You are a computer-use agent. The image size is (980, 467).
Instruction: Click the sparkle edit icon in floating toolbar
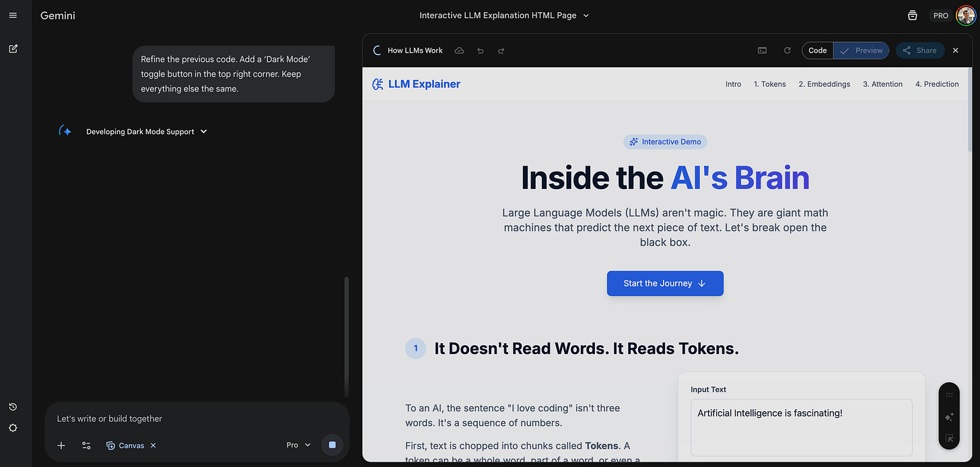(x=949, y=417)
